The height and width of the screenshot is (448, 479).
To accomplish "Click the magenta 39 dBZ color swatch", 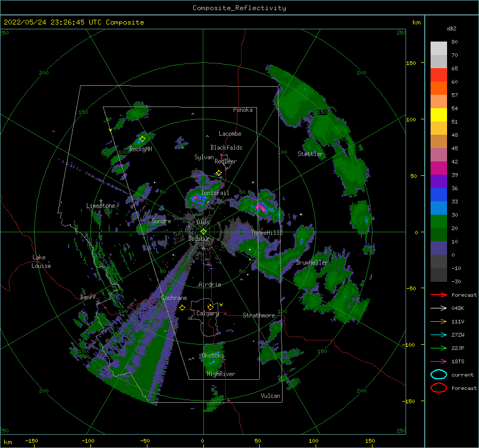I will 439,168.
